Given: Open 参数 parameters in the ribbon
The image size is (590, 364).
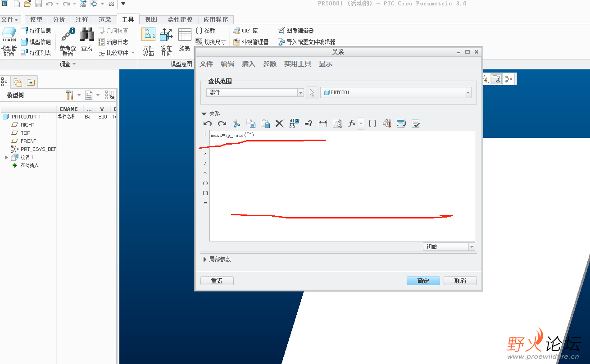Looking at the screenshot, I should 206,31.
